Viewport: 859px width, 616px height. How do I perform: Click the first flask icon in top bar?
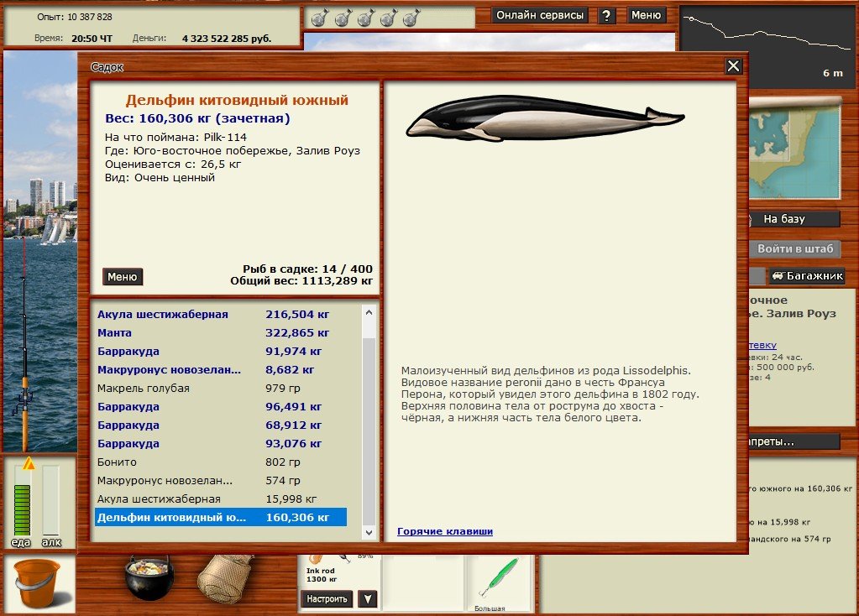(x=320, y=18)
